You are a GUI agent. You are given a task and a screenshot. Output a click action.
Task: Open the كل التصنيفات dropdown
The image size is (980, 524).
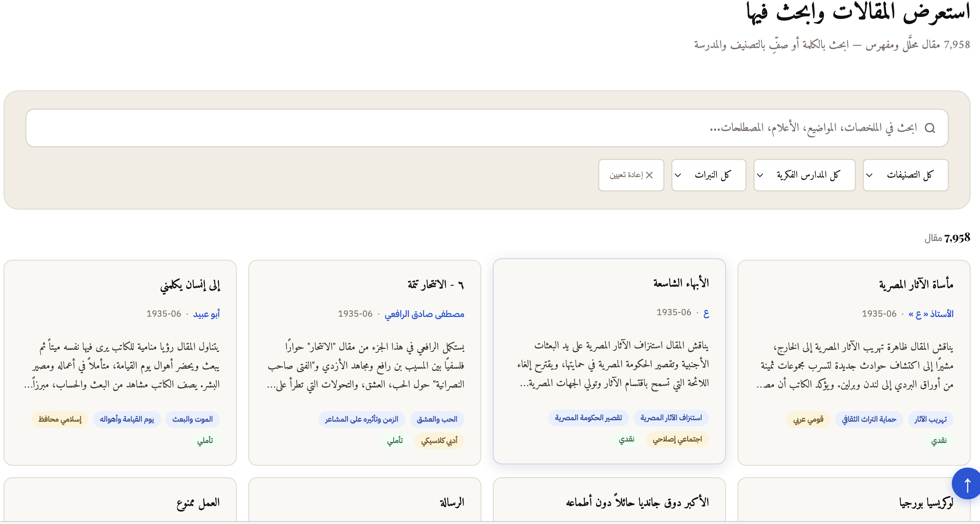click(x=905, y=175)
